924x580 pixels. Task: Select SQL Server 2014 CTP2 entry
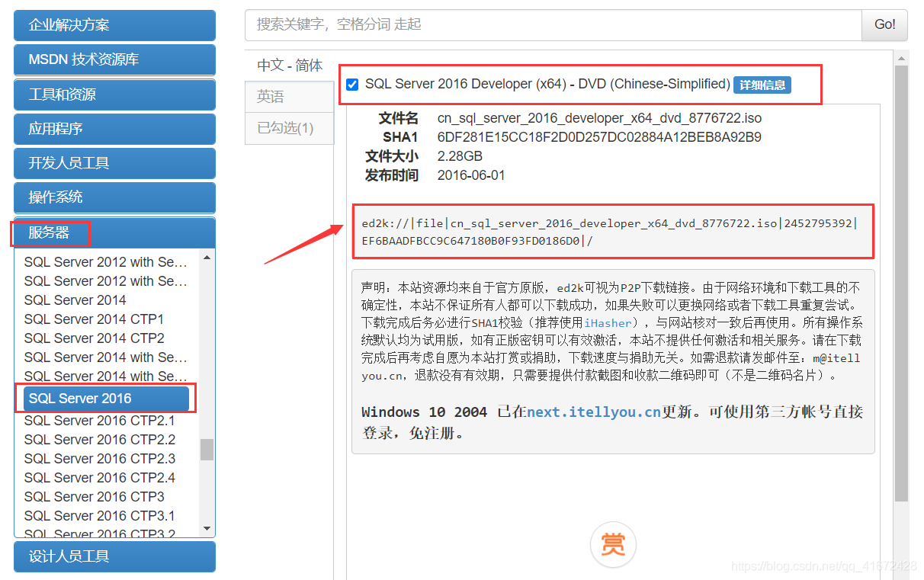coord(94,338)
